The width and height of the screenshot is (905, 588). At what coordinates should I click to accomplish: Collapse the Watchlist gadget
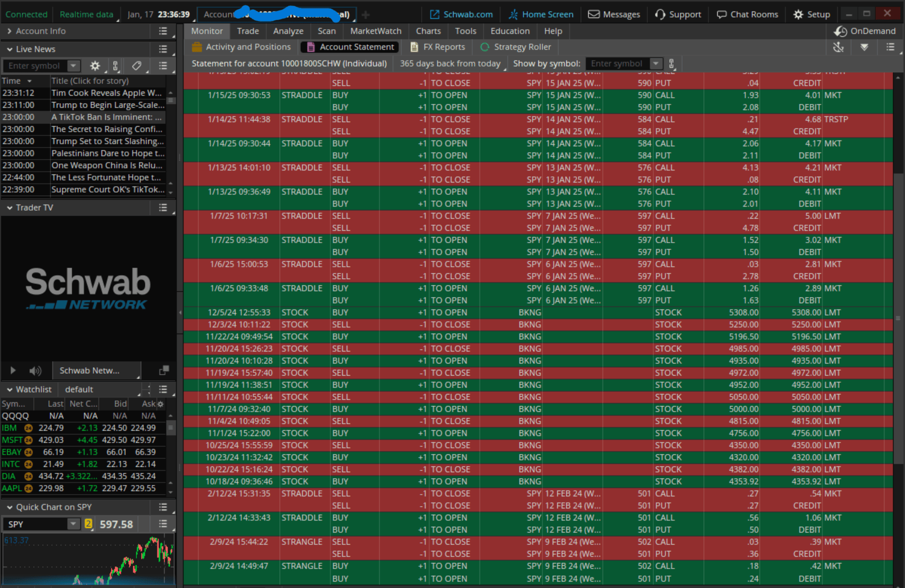click(x=10, y=389)
